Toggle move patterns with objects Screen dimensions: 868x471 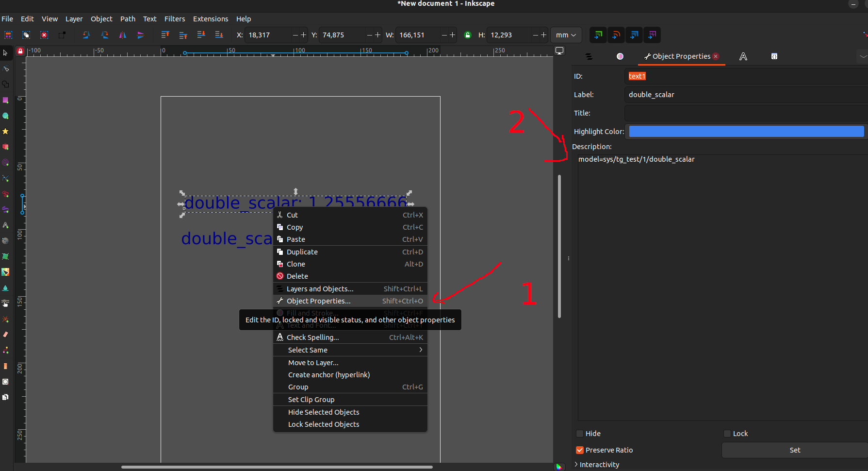click(652, 35)
